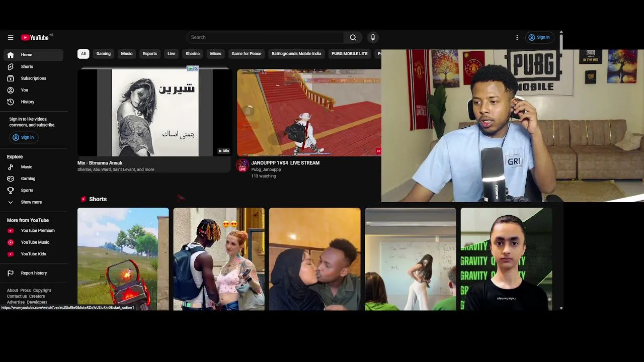
Task: Open the Short with the red gun scope
Action: (x=123, y=259)
